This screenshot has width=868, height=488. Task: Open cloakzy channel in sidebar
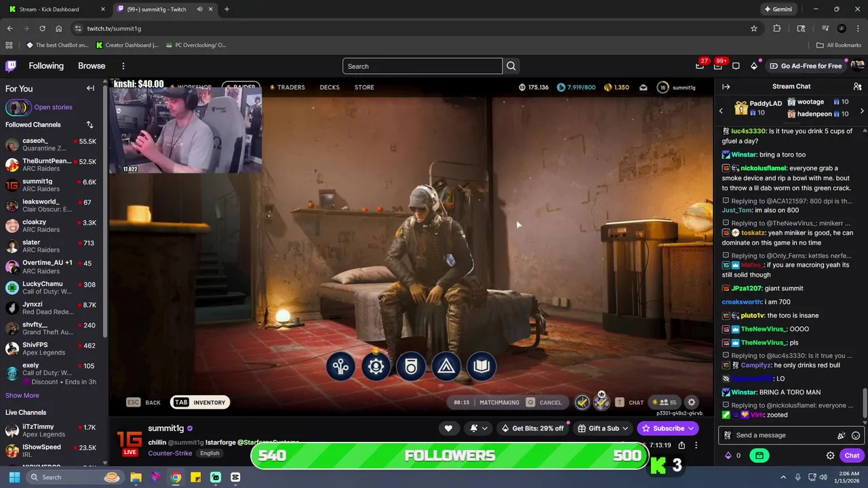pos(52,226)
